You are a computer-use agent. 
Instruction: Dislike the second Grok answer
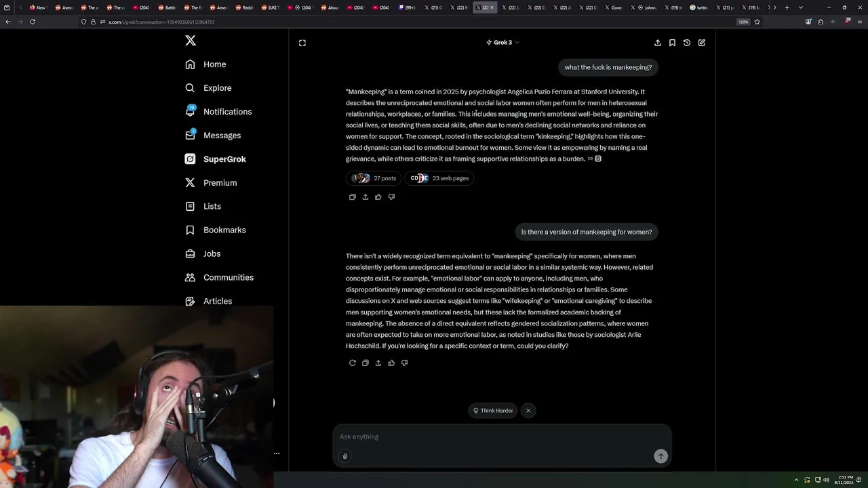coord(404,363)
